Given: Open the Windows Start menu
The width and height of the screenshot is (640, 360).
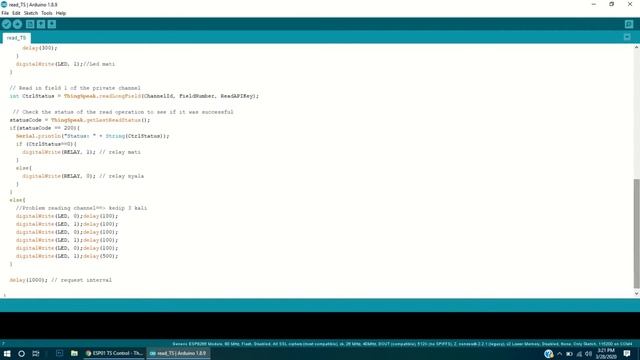Looking at the screenshot, I should tap(7, 353).
